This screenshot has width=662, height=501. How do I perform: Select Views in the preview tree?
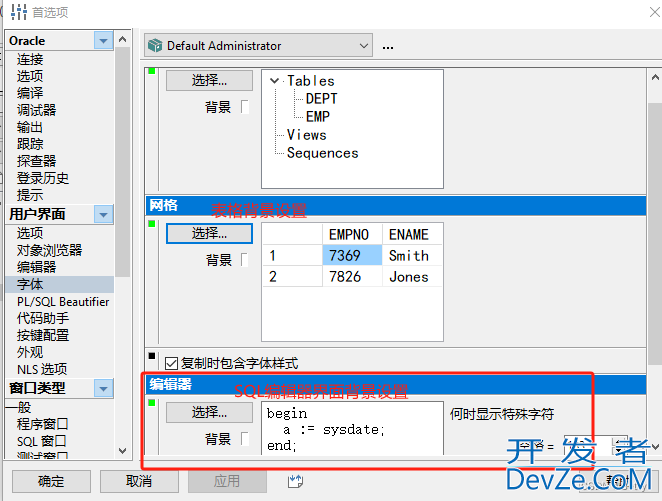(307, 135)
